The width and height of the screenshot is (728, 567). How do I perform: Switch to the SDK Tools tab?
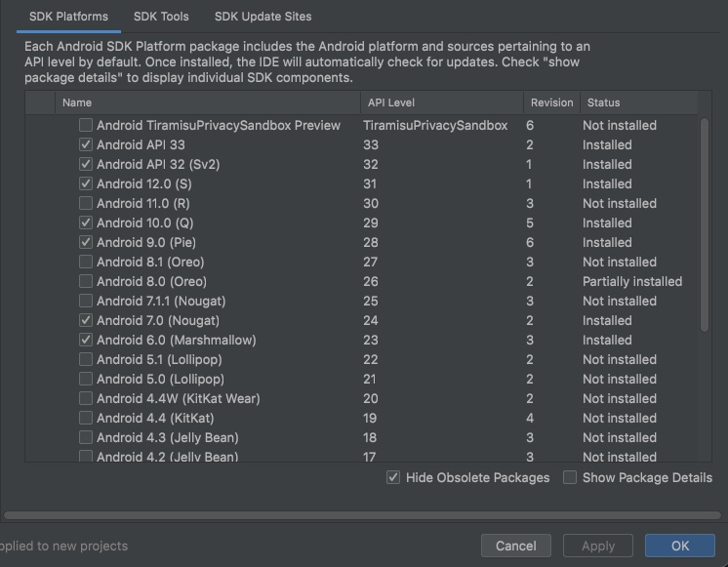161,17
